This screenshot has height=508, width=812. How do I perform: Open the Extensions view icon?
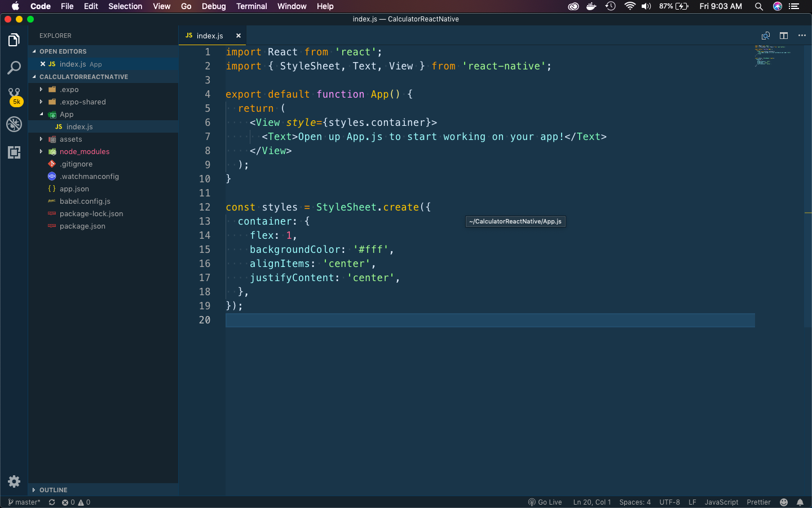14,152
